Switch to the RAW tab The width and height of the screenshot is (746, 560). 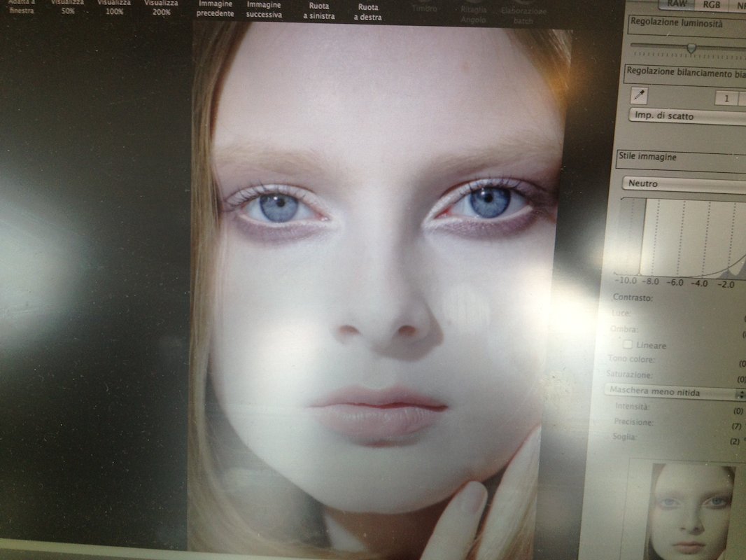677,3
